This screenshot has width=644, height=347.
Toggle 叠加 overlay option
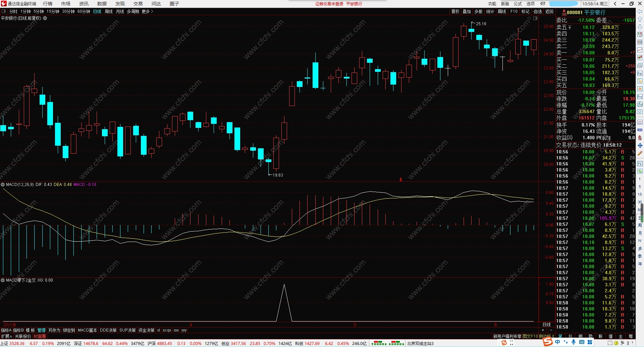tap(467, 11)
